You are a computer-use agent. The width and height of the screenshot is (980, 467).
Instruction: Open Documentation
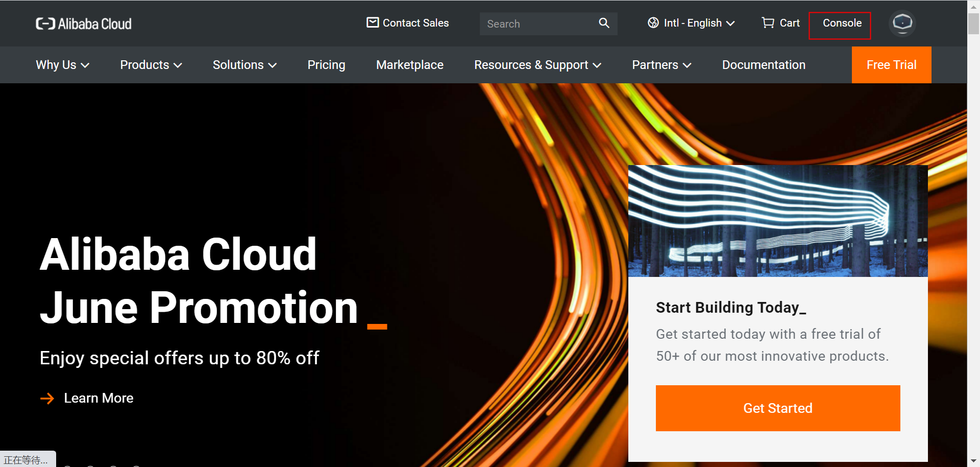[x=764, y=65]
